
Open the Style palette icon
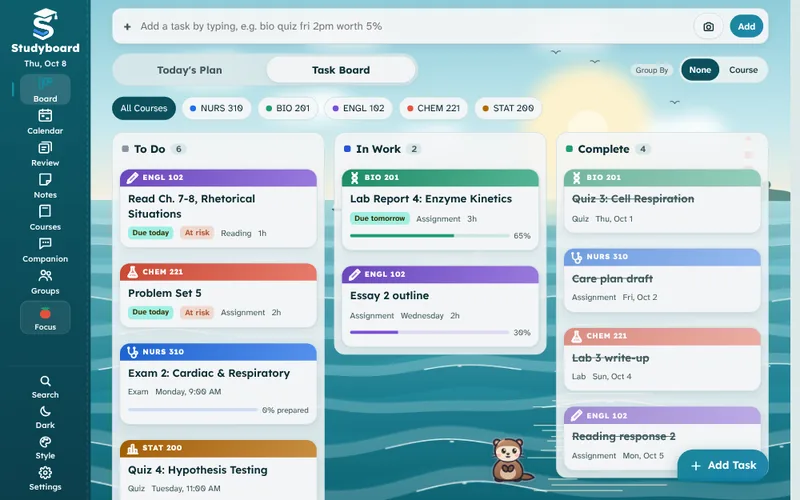pos(45,442)
